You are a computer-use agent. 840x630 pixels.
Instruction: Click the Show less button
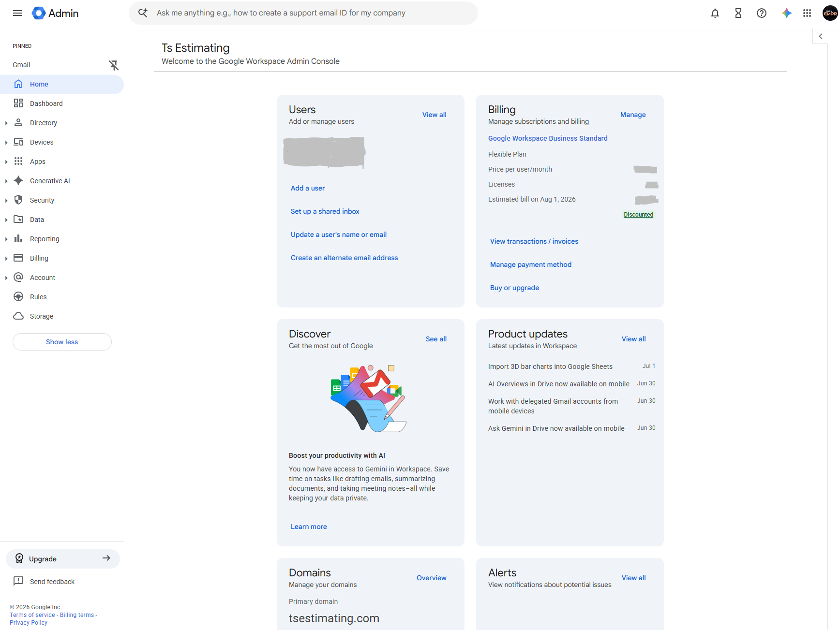click(62, 342)
